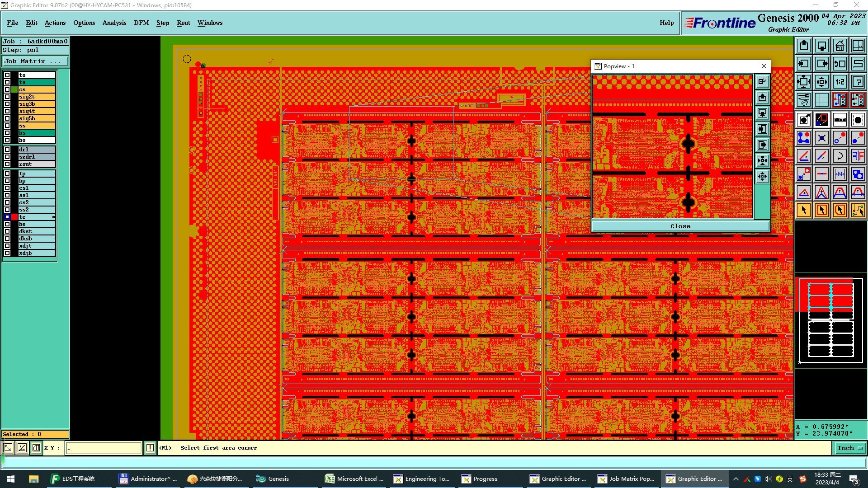Open the Job Matrix selector
Viewport: 868px width, 488px height.
click(35, 61)
